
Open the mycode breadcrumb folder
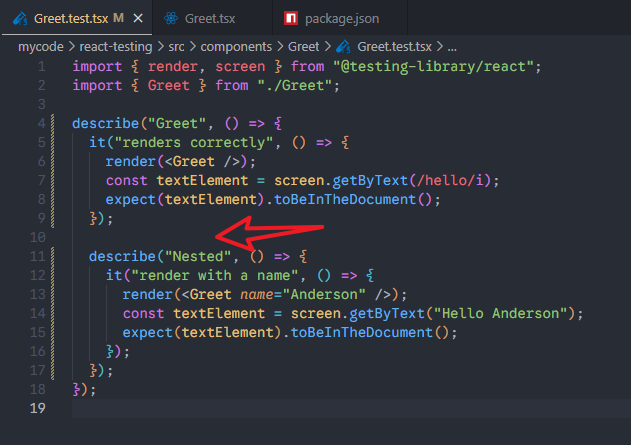(43, 46)
